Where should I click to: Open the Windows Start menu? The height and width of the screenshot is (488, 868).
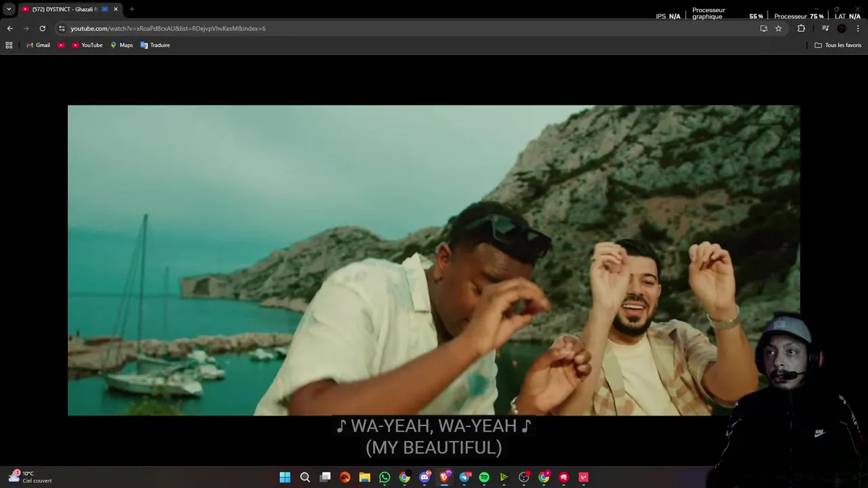point(285,477)
